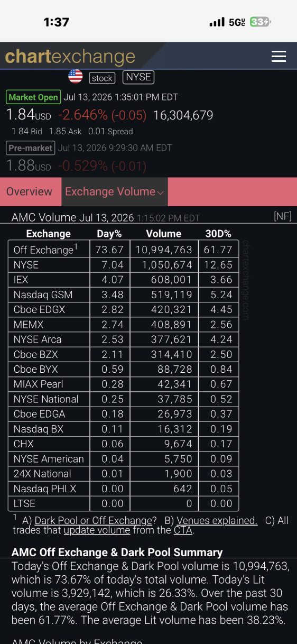Open the Venues explained link
The image size is (297, 644).
217,521
